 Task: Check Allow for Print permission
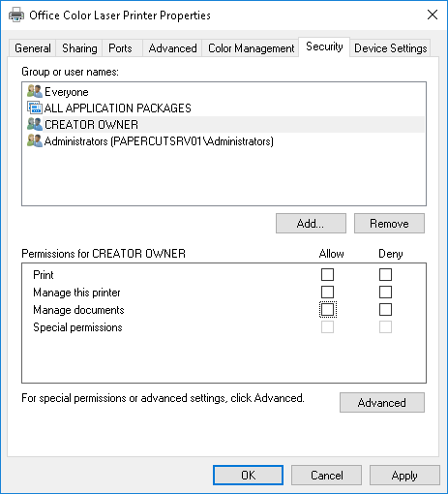click(327, 275)
